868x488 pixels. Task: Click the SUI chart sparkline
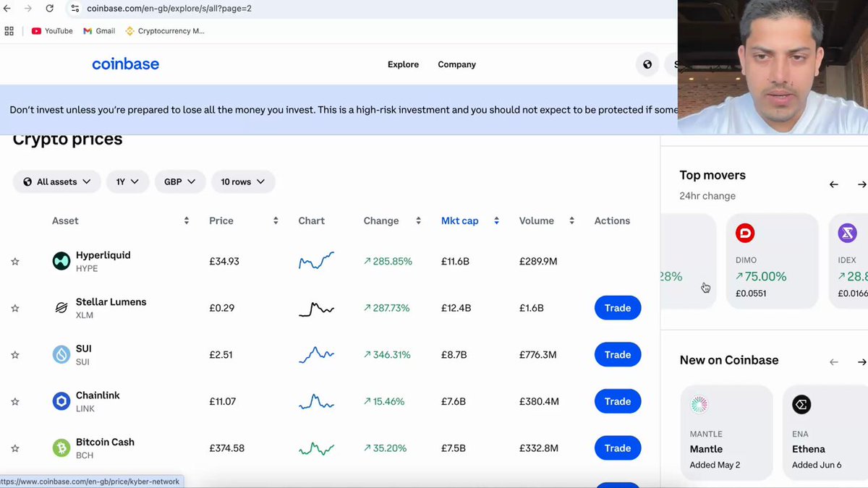point(316,355)
